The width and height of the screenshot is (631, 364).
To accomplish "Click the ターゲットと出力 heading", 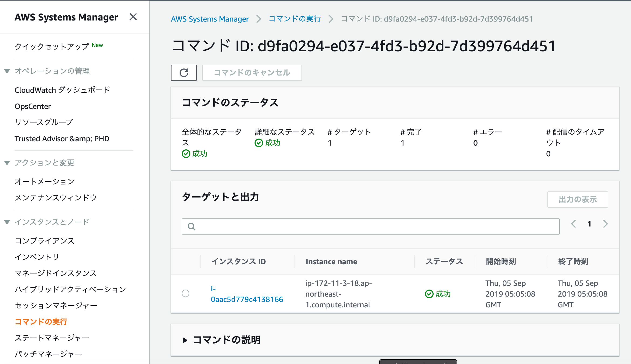I will (x=221, y=197).
